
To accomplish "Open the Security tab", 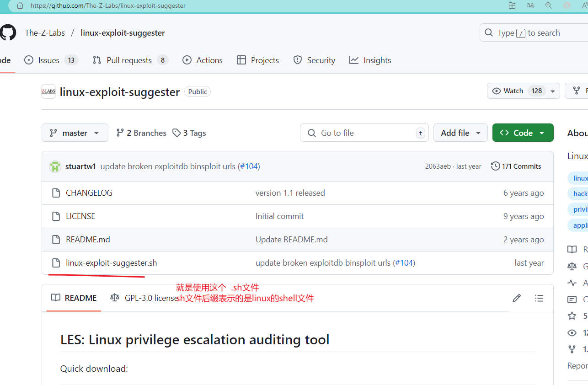I will point(314,60).
